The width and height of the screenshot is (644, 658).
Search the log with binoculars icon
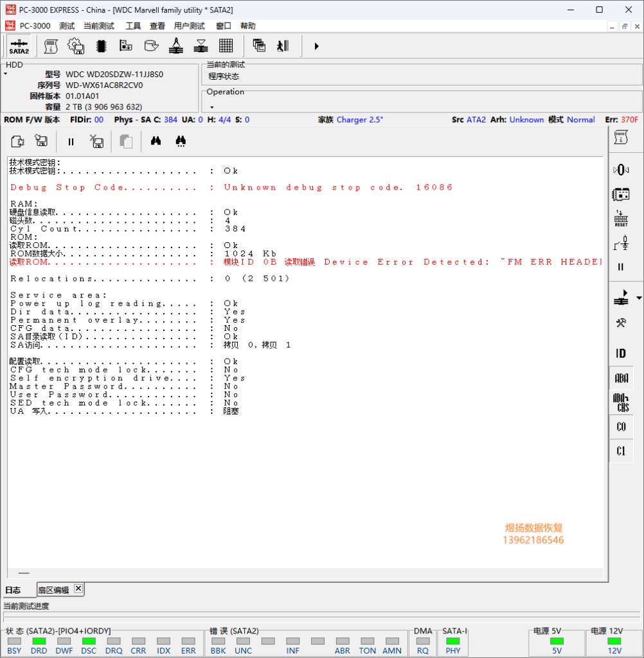click(156, 141)
